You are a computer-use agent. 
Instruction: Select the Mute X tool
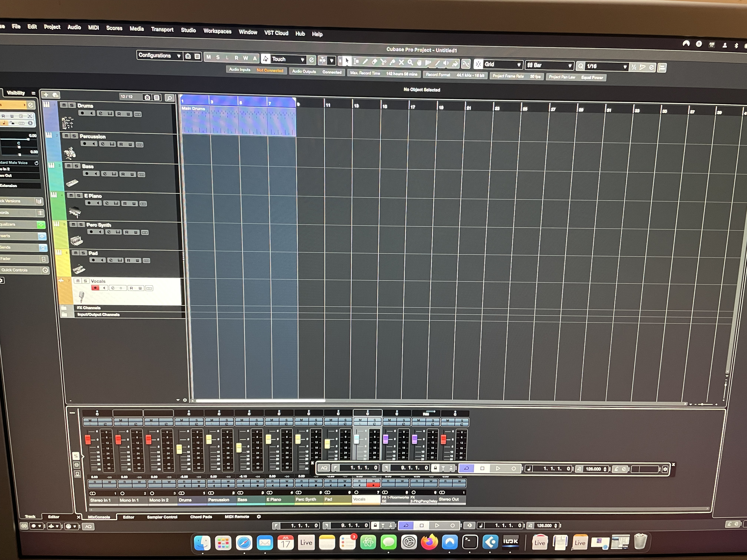[401, 62]
